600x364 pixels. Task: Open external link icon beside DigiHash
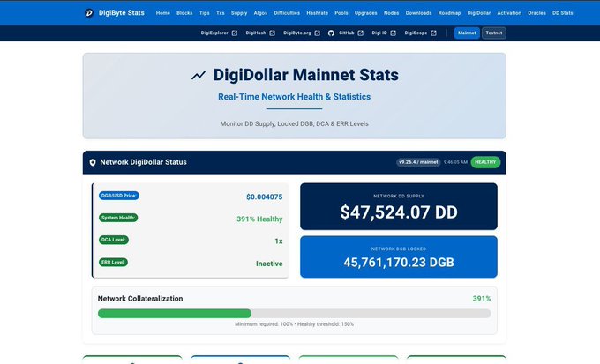[272, 33]
